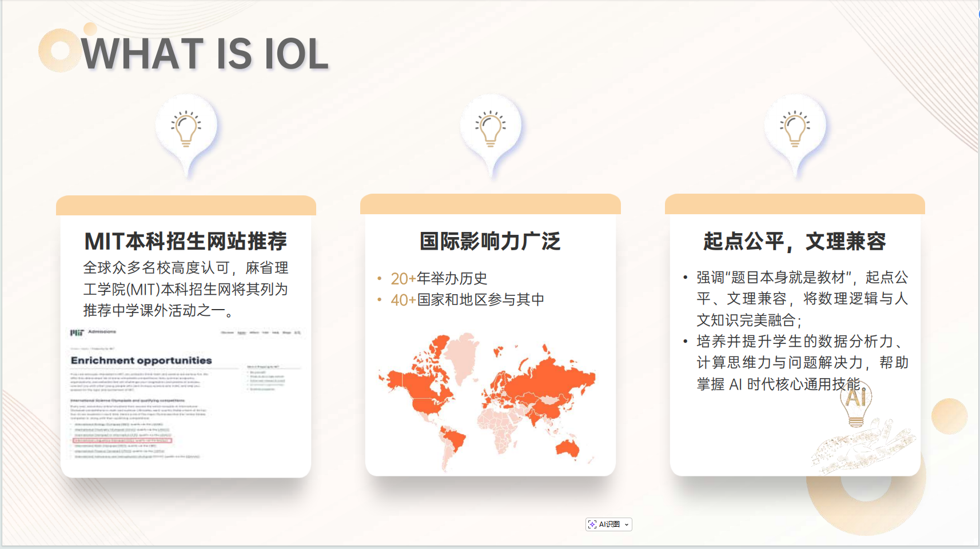
Task: Select the lightbulb icon above the MIT card
Action: (x=186, y=129)
